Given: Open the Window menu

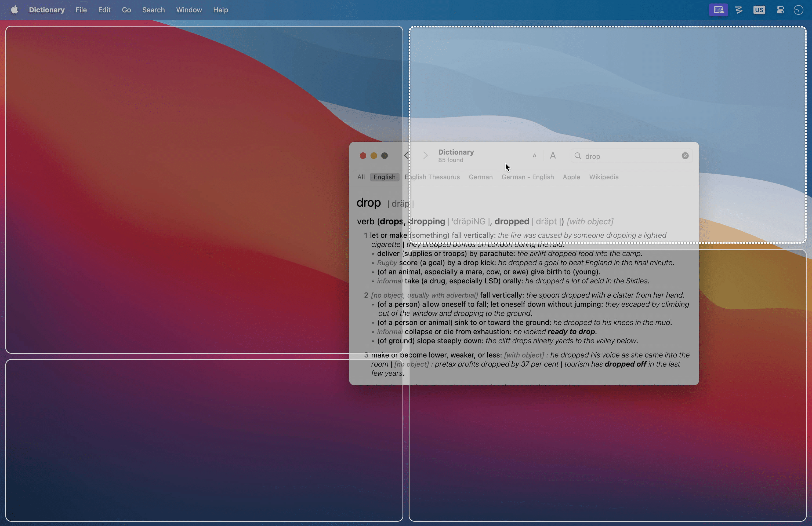Looking at the screenshot, I should click(x=189, y=10).
